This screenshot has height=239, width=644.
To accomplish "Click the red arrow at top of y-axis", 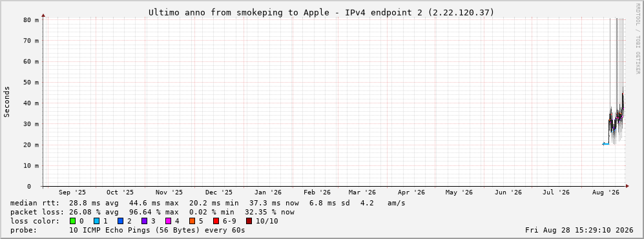I will point(43,16).
